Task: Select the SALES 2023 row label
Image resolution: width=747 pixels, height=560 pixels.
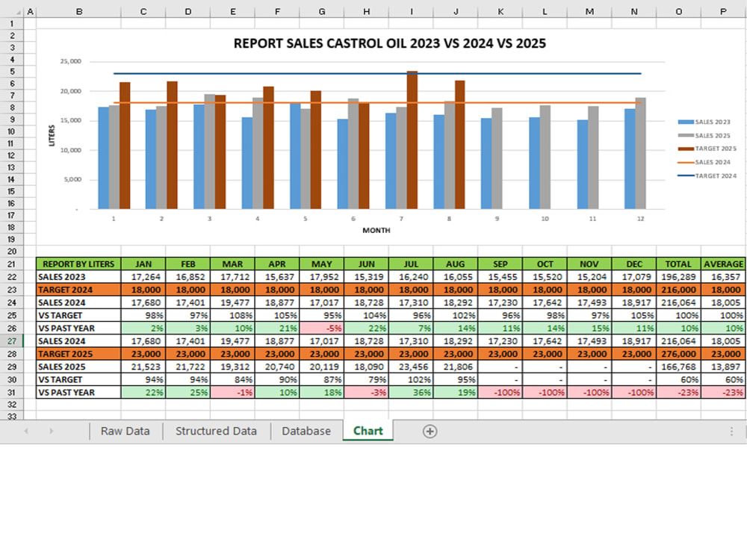Action: pos(78,277)
